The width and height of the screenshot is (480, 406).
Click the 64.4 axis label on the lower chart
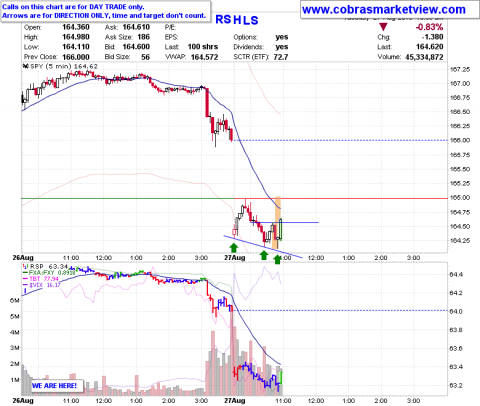click(x=456, y=275)
